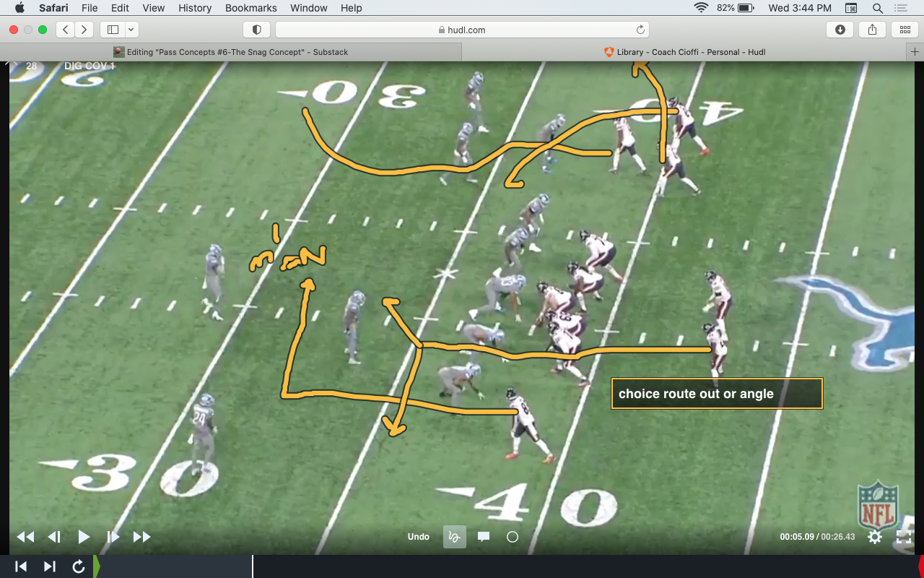Open the View menu
Image resolution: width=924 pixels, height=578 pixels.
pyautogui.click(x=154, y=8)
